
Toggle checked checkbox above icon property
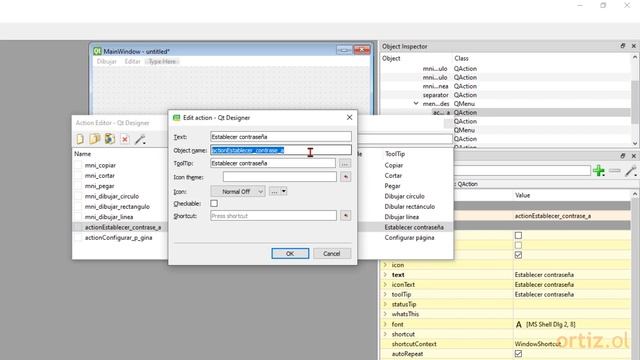pyautogui.click(x=518, y=255)
